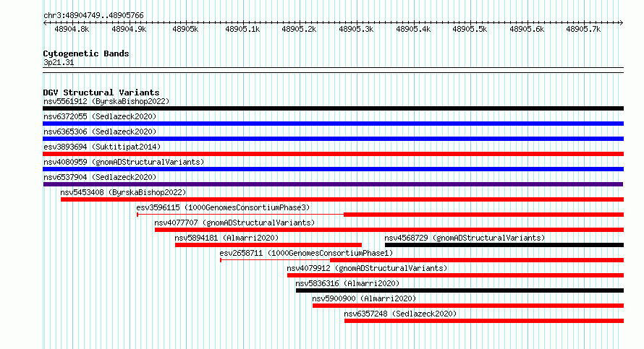
Task: Click the red bar under nsv5900900
Action: pos(468,306)
